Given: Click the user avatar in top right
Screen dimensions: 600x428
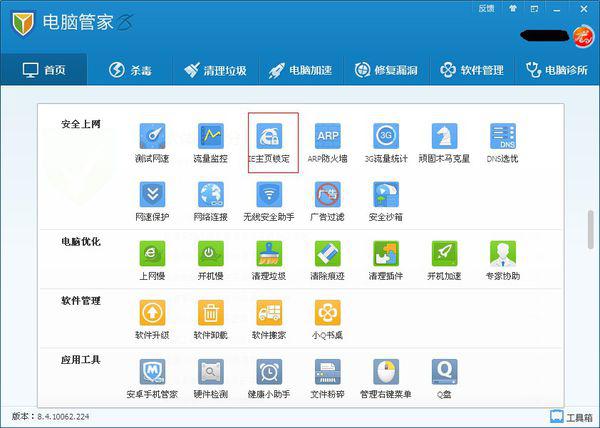Looking at the screenshot, I should coord(583,37).
